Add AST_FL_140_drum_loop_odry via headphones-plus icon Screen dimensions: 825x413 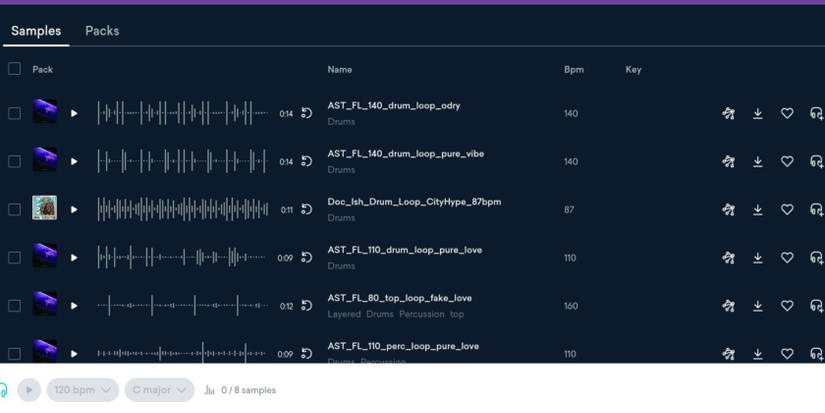click(817, 113)
